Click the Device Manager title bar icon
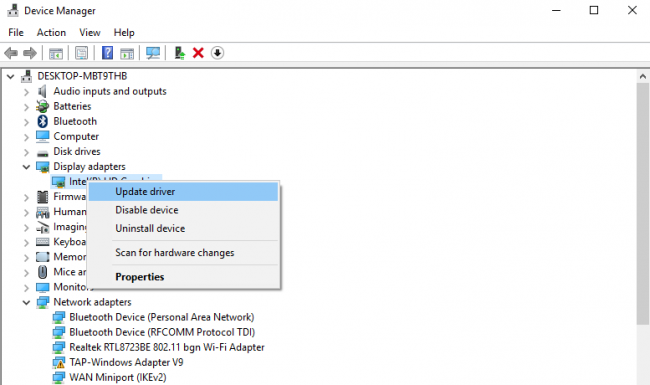Screen dimensions: 650x385 (x=13, y=10)
